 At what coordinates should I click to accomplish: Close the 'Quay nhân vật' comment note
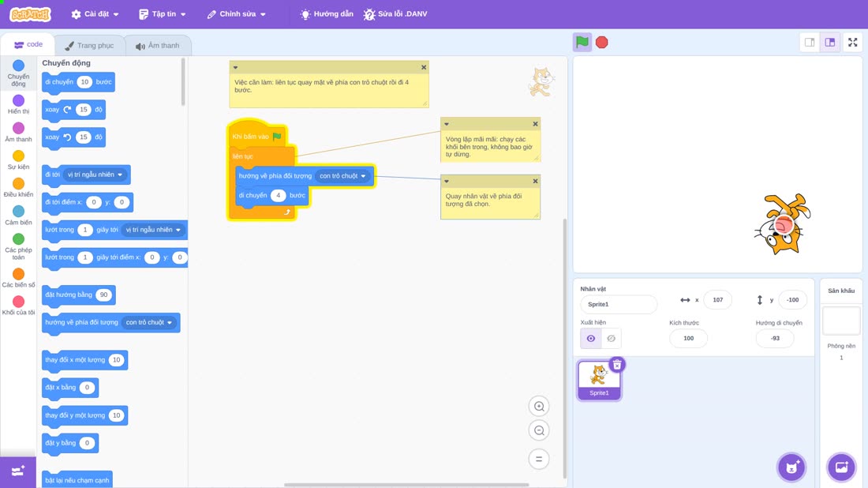[535, 181]
